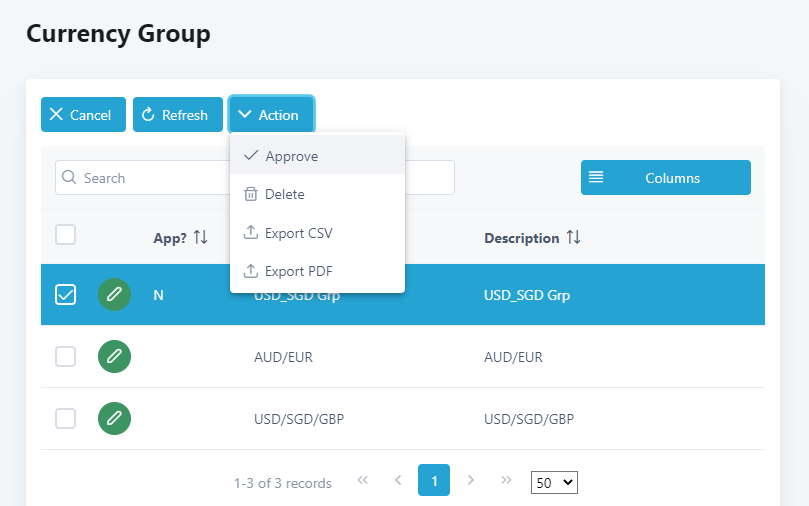Viewport: 809px width, 506px height.
Task: Check the AUD/EUR row checkbox
Action: coord(66,356)
